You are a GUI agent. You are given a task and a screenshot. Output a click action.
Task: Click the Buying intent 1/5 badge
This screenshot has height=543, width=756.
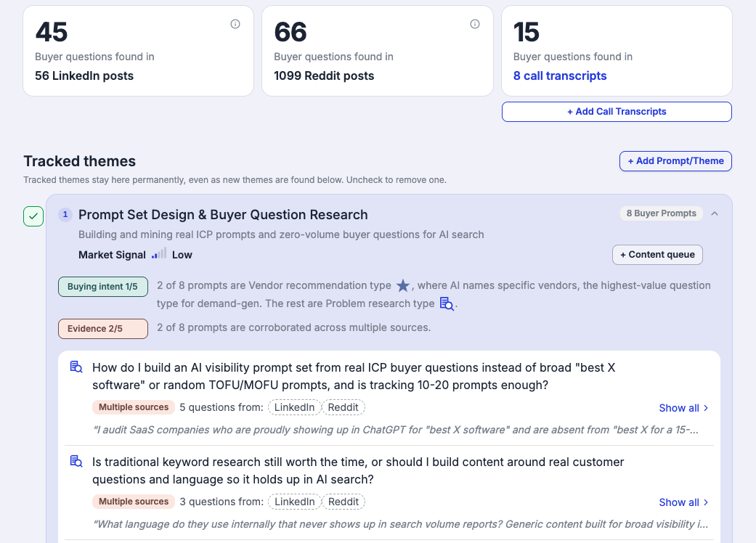102,287
